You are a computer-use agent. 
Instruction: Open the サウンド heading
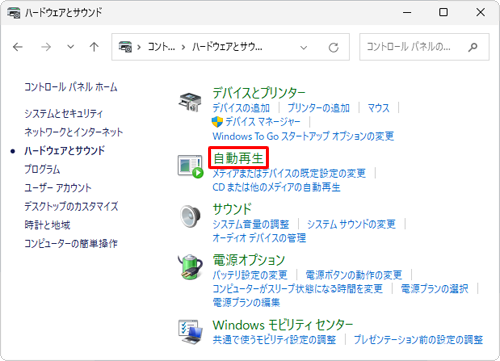tap(232, 209)
